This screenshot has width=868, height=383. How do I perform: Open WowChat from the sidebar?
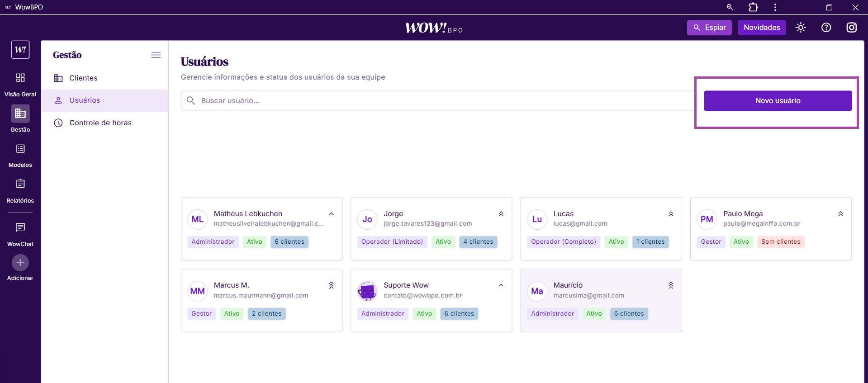pos(20,227)
